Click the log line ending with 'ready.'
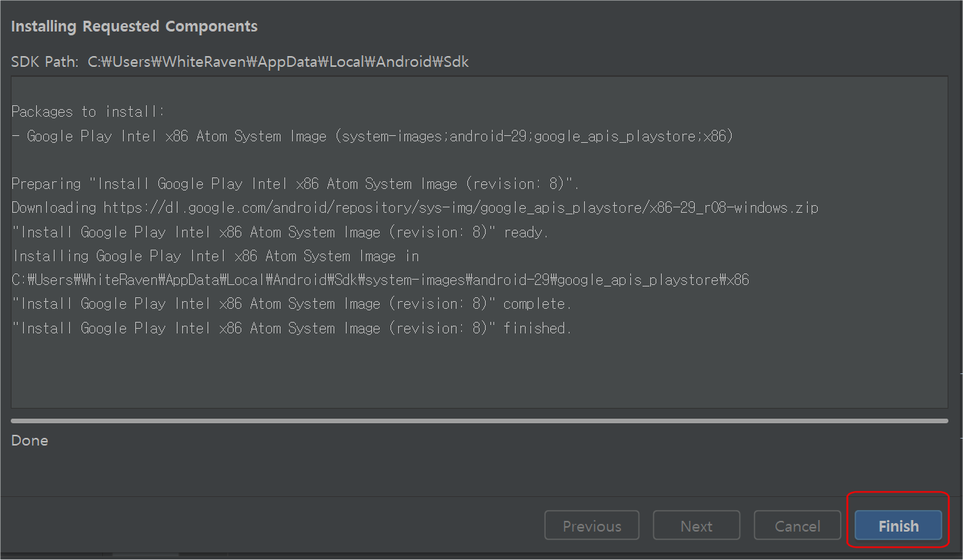Screen dimensions: 963x560 280,232
